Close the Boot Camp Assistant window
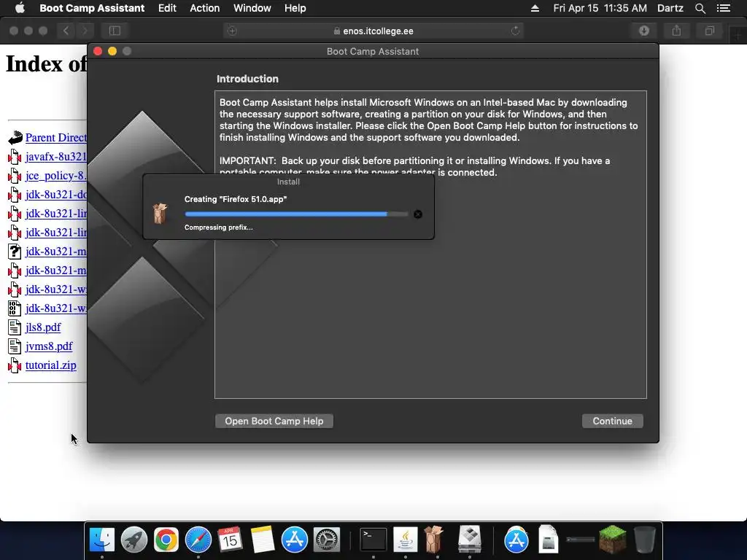Image resolution: width=747 pixels, height=560 pixels. 98,51
